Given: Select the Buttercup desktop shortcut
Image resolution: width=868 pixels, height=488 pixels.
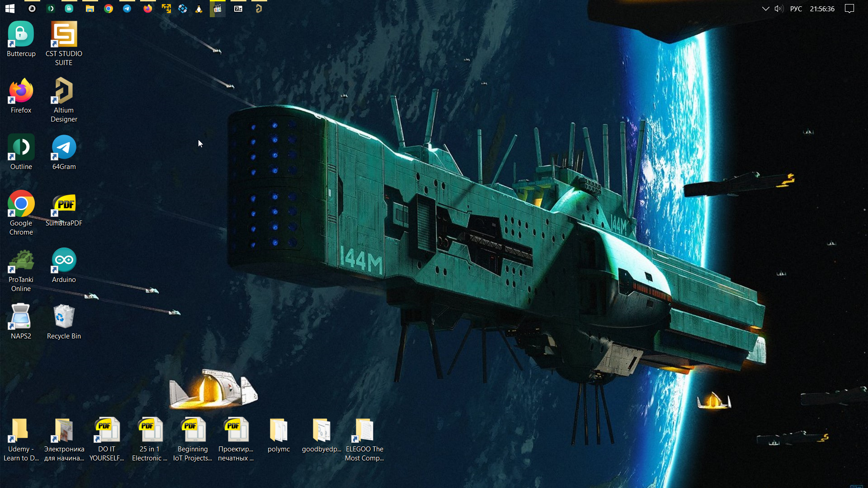Looking at the screenshot, I should [x=21, y=39].
